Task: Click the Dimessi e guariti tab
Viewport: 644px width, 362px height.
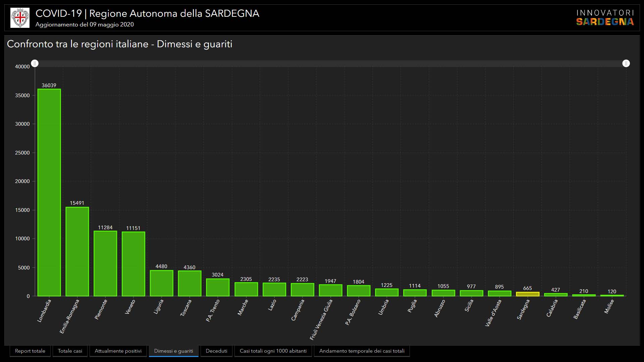Action: point(173,351)
